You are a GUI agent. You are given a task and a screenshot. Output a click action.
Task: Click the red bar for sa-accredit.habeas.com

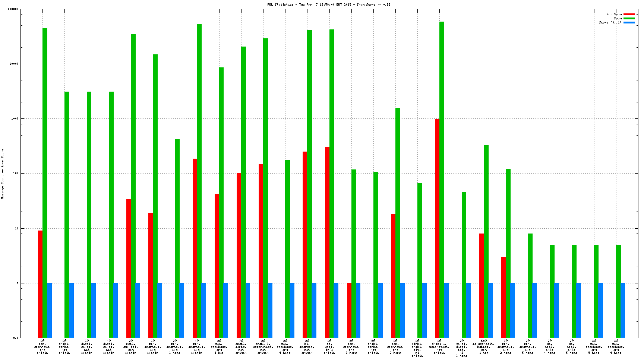(482, 285)
